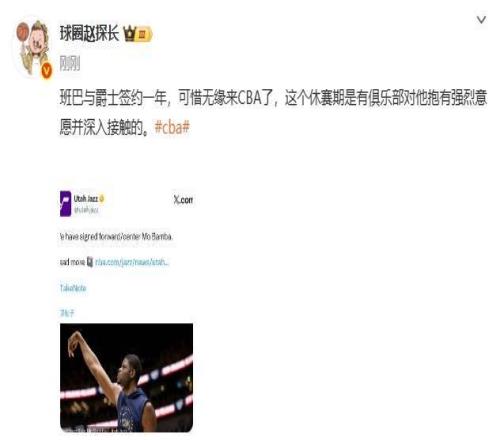Expand the post options chevron
Image resolution: width=500 pixels, height=440 pixels.
click(481, 20)
